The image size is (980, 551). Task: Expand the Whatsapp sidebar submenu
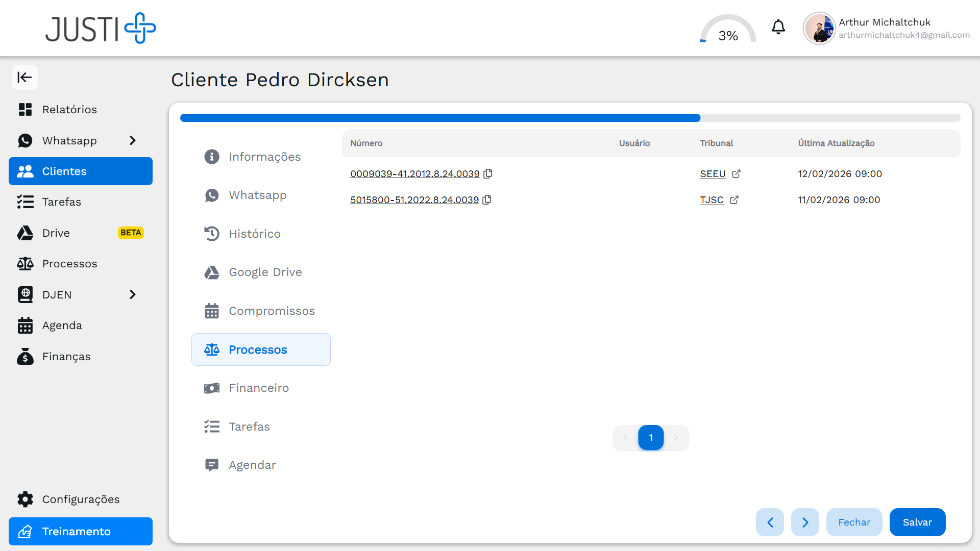click(x=132, y=140)
